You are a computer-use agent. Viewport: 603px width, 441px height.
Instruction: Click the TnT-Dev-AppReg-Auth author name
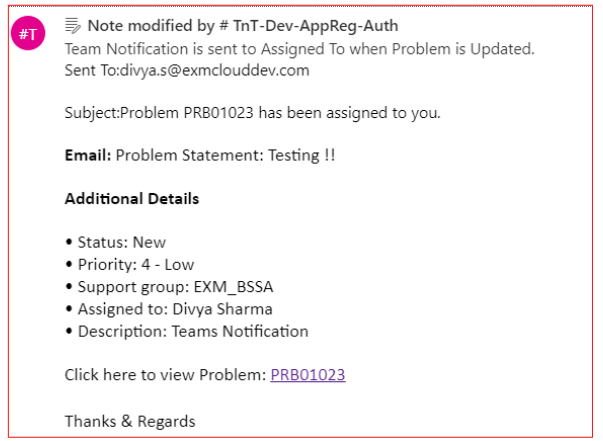(x=315, y=26)
